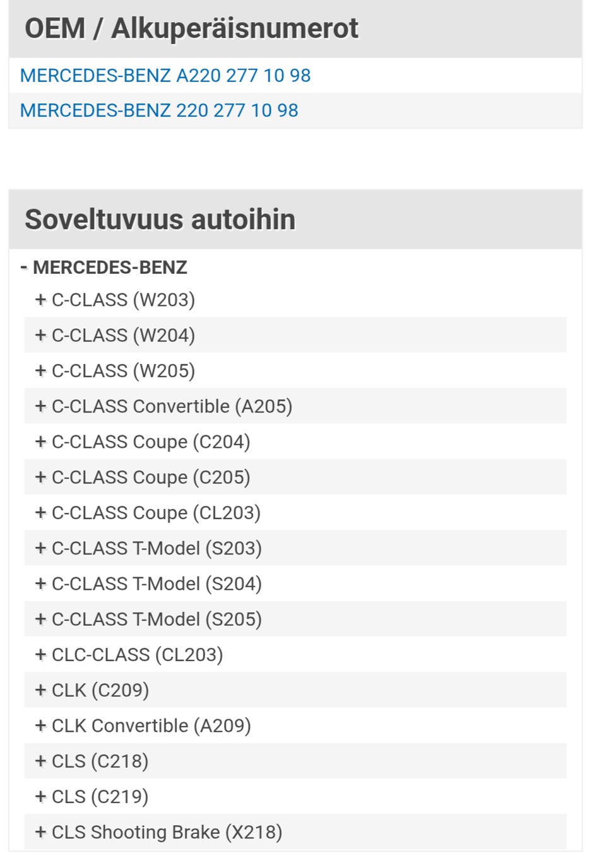The image size is (606, 868).
Task: Expand the C-CLASS (W205) entry
Action: click(295, 370)
